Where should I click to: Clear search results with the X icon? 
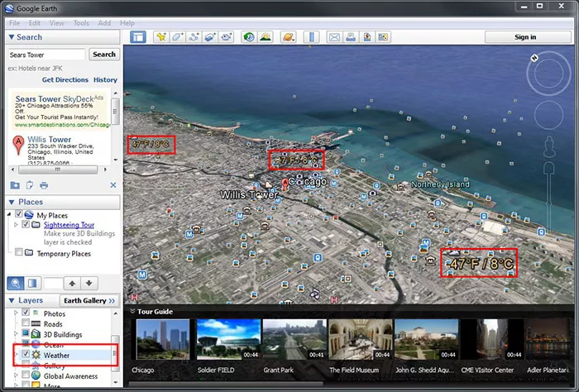[113, 185]
